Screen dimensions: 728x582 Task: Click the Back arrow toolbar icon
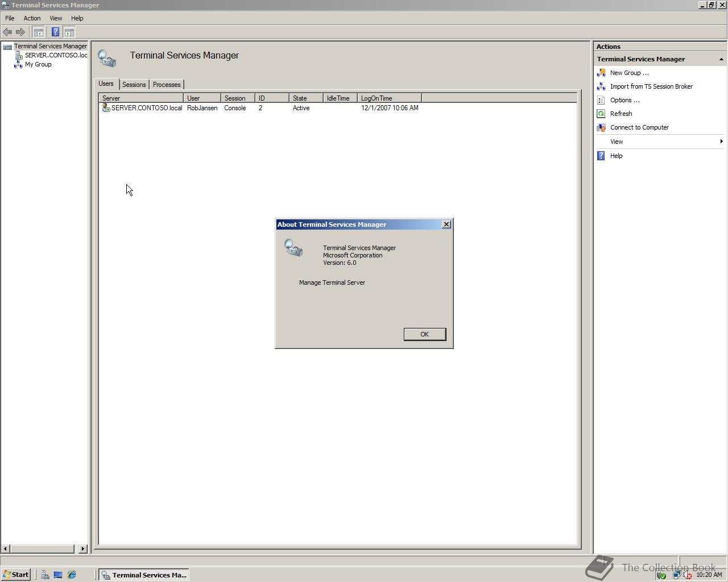(7, 32)
